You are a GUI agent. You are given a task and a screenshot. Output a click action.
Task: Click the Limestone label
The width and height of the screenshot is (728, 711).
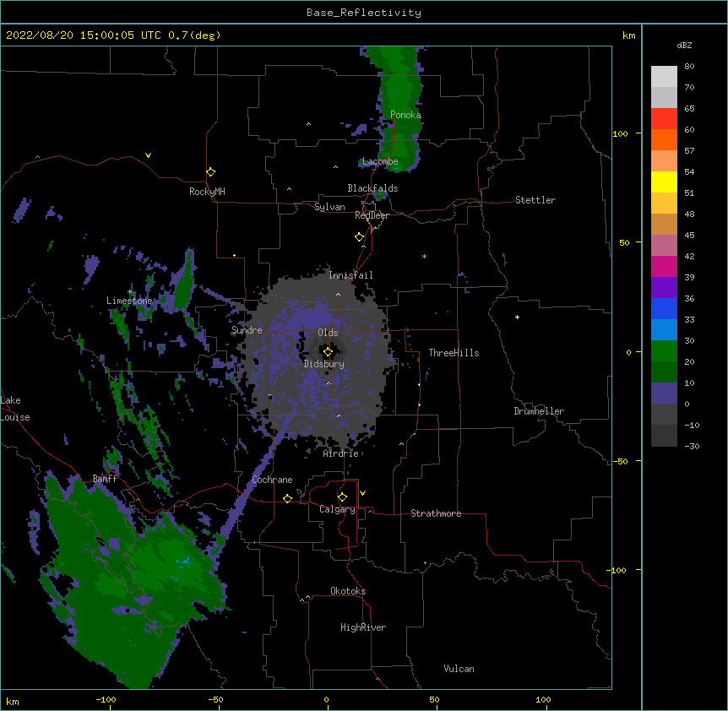pos(129,301)
